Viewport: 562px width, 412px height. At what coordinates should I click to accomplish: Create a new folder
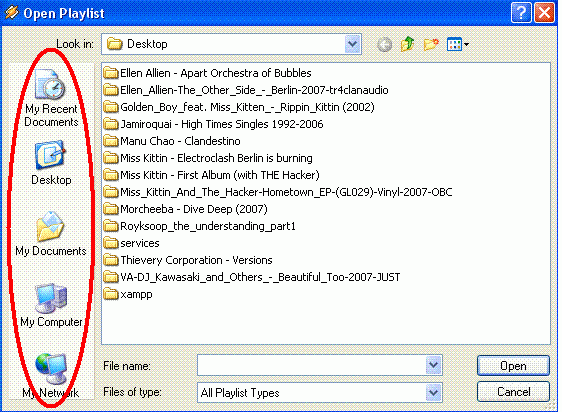pos(431,44)
